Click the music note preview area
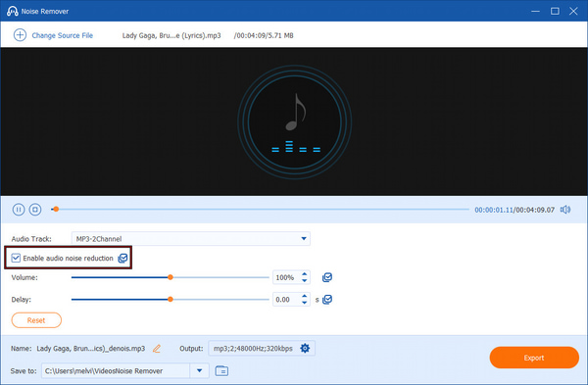This screenshot has height=385, width=588. coord(295,121)
